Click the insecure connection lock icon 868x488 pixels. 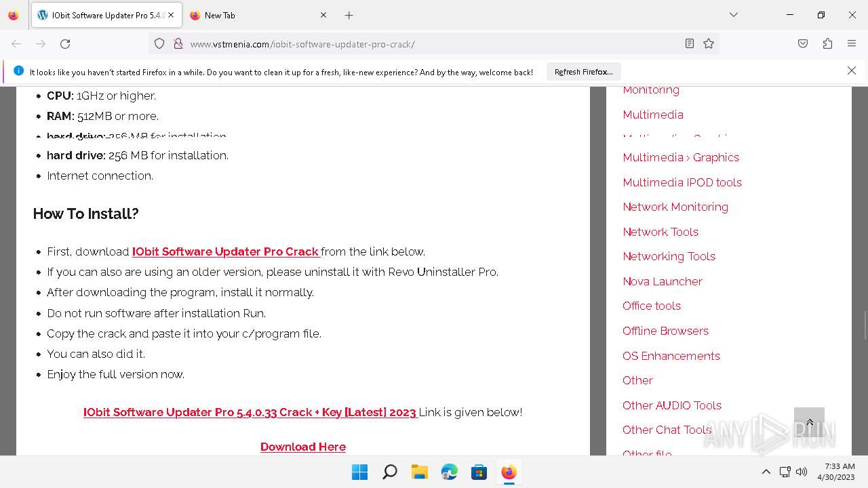click(178, 43)
